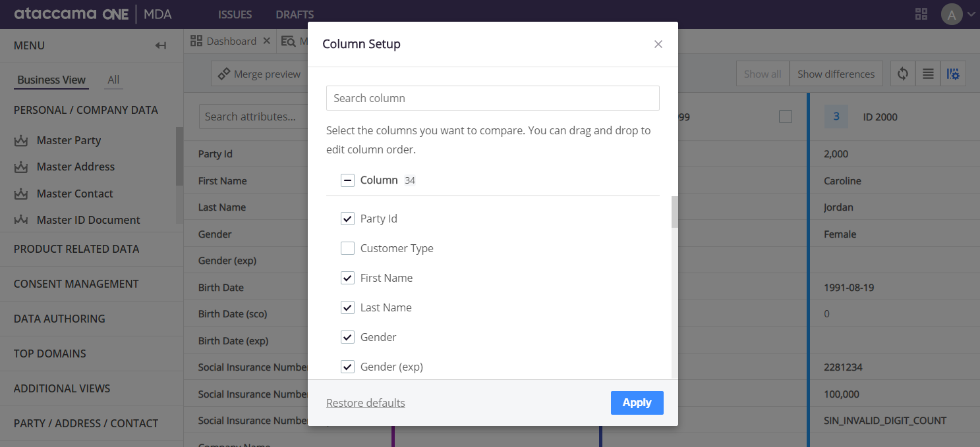This screenshot has height=447, width=980.
Task: Uncheck the Party Id column checkbox
Action: (347, 219)
